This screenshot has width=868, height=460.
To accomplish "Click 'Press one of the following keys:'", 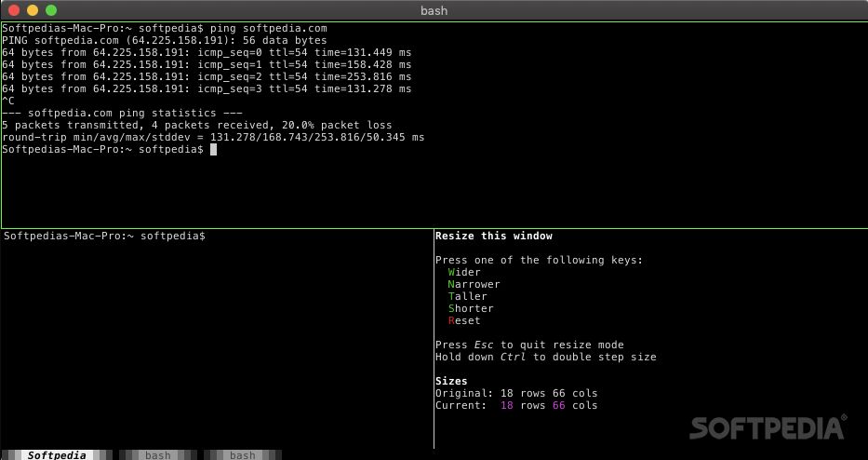I will [x=540, y=261].
